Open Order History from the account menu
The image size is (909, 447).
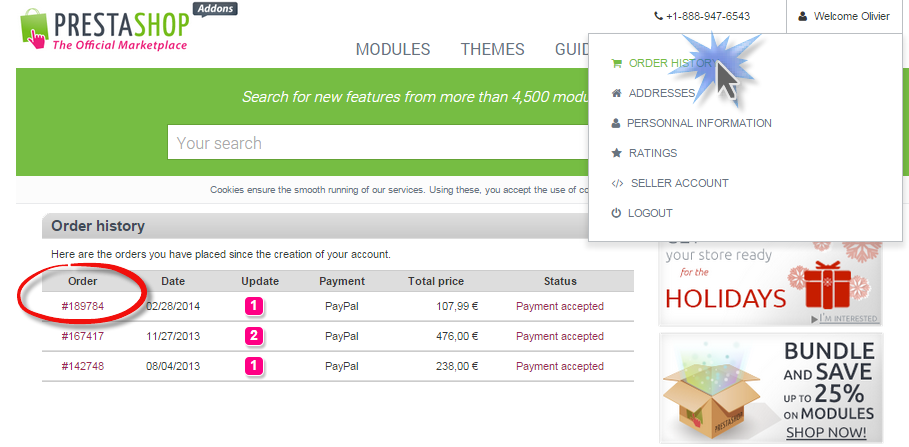673,63
